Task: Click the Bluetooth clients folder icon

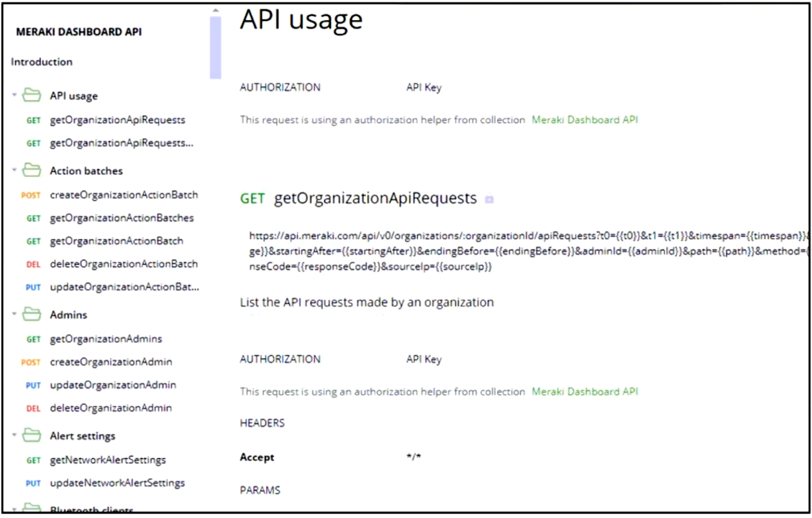Action: point(32,509)
